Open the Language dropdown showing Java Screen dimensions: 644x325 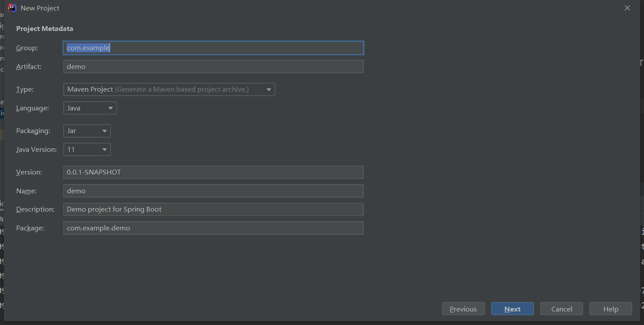[90, 108]
